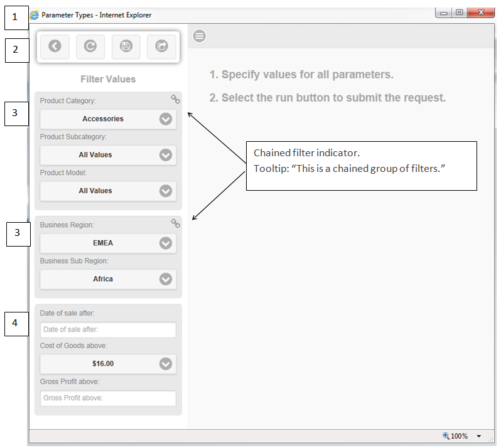Open the Business Region dropdown showing EMEA
The height and width of the screenshot is (448, 501).
click(108, 243)
